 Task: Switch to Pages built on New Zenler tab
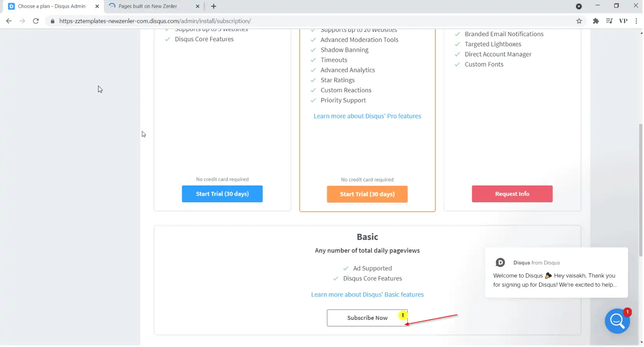[148, 6]
